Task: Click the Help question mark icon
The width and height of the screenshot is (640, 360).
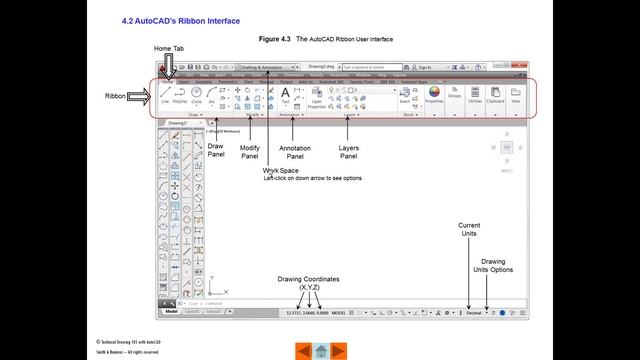Action: [478, 67]
